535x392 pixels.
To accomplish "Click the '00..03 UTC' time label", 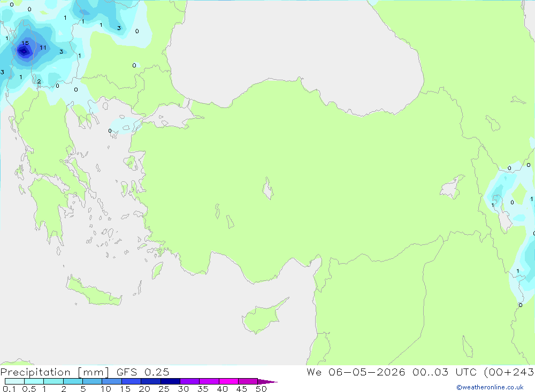I will coord(444,372).
